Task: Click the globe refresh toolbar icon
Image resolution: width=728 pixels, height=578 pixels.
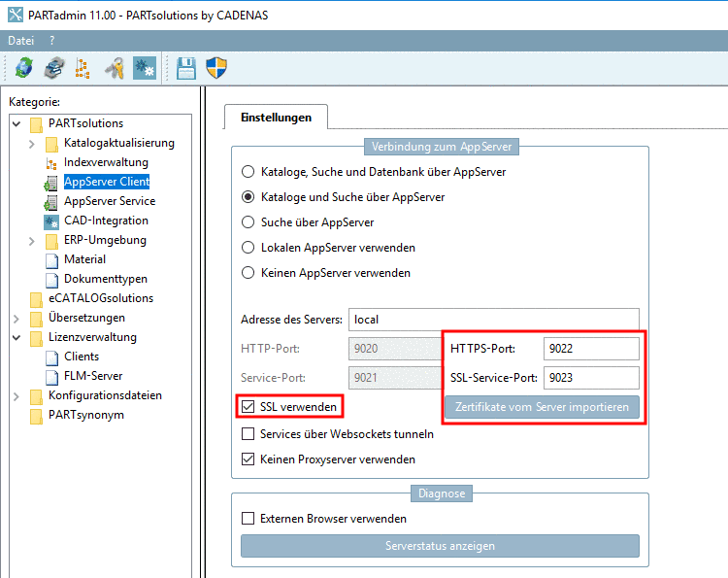Action: tap(23, 68)
